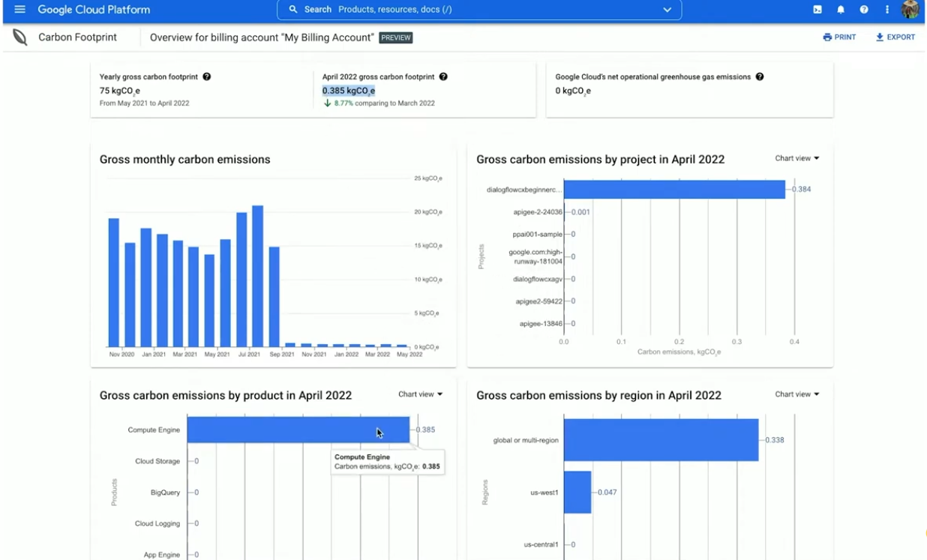
Task: Open the three-dot overflow menu
Action: [886, 10]
